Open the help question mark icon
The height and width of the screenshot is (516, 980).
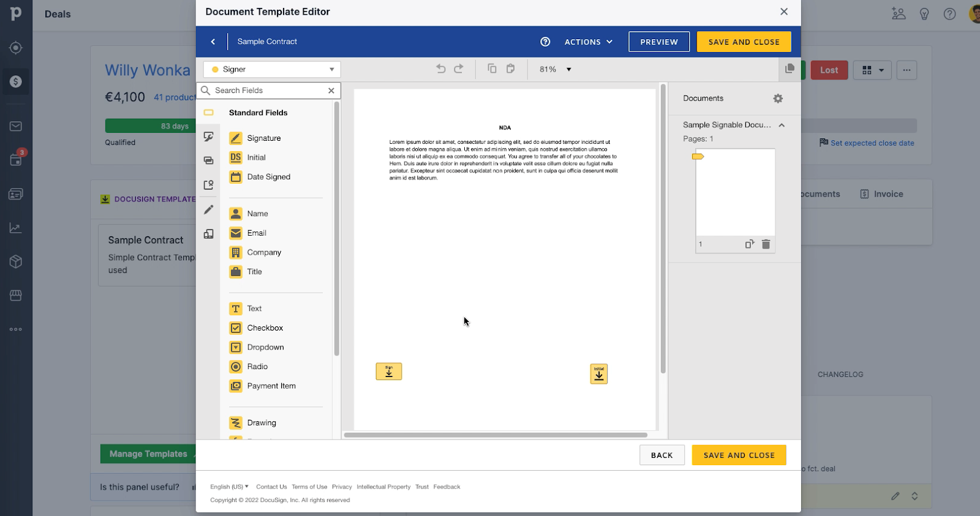click(x=545, y=42)
